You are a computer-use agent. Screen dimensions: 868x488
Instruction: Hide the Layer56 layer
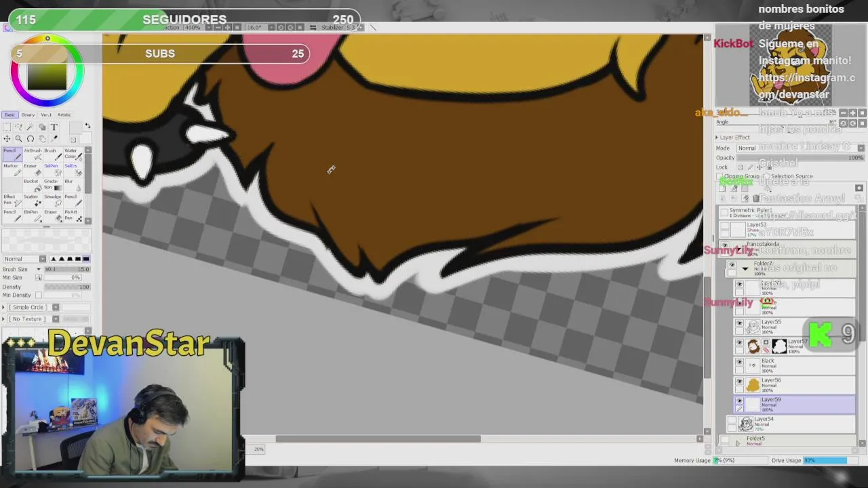[x=739, y=382]
